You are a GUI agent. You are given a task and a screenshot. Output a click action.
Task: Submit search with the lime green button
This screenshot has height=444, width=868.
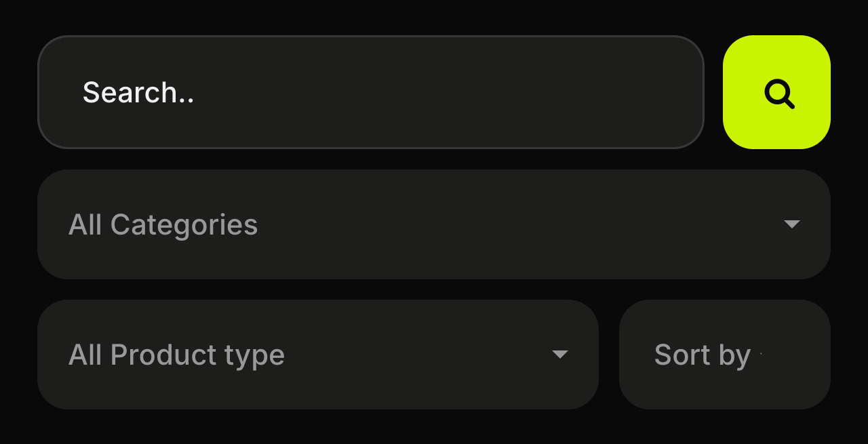776,92
